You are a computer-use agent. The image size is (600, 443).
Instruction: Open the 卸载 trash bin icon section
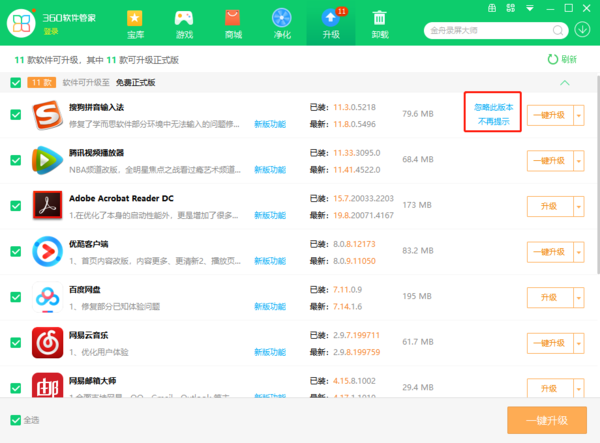click(x=380, y=24)
